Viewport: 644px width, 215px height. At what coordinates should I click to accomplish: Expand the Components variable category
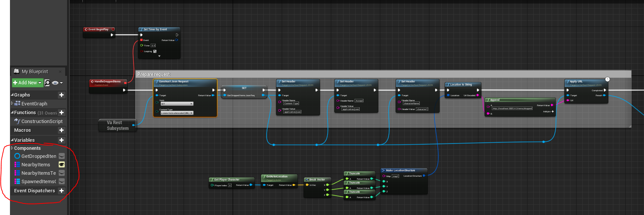point(12,148)
